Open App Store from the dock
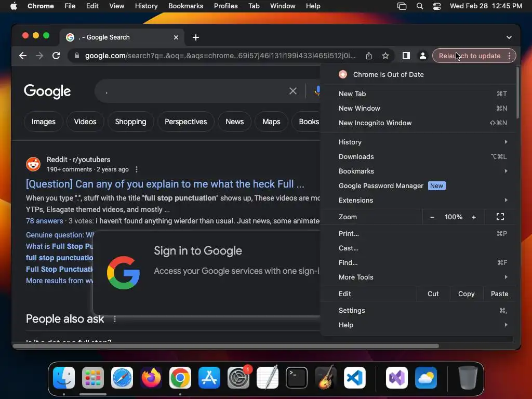Image resolution: width=532 pixels, height=399 pixels. (x=209, y=378)
